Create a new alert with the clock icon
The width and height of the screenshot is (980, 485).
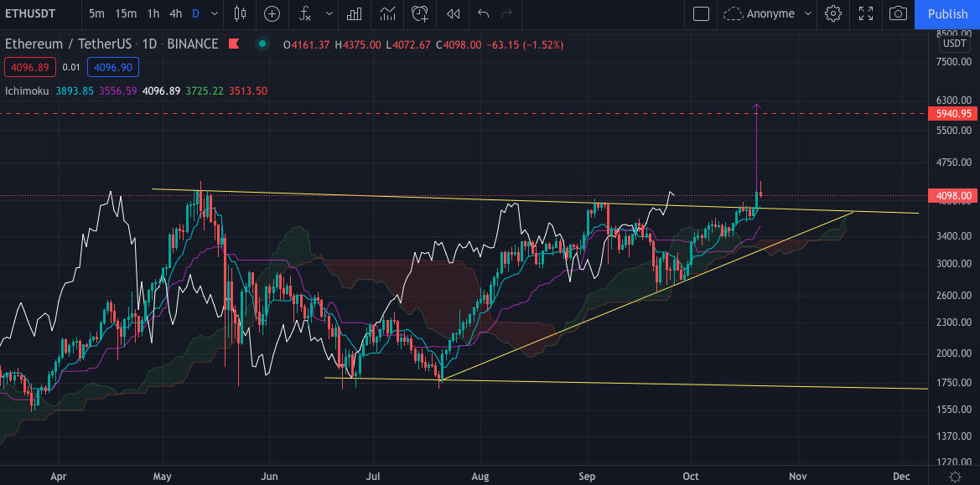point(419,14)
